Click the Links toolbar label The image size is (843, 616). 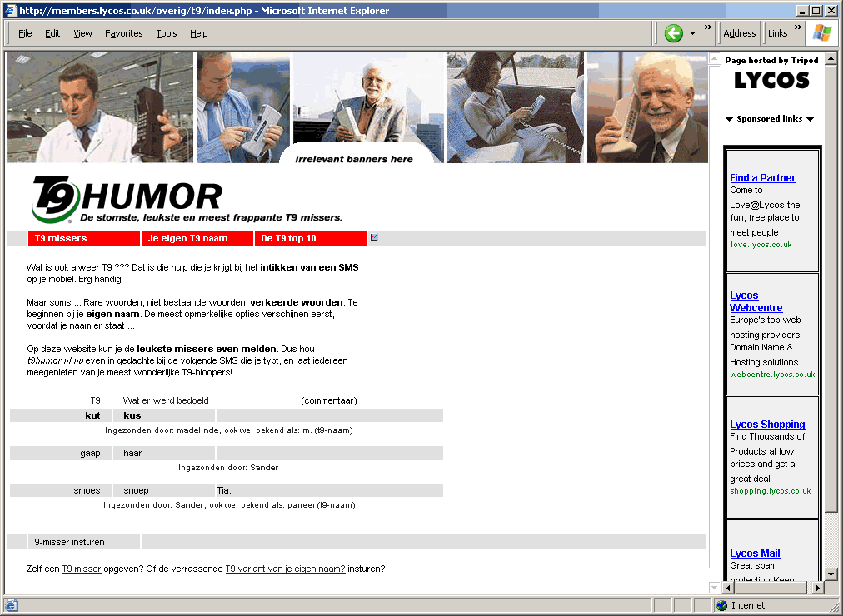point(777,33)
